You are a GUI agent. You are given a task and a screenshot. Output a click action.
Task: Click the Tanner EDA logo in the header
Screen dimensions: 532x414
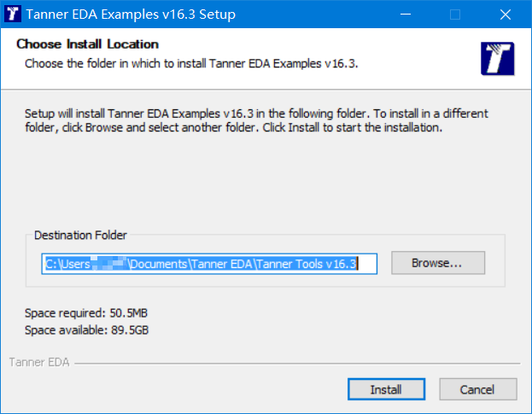click(x=496, y=57)
